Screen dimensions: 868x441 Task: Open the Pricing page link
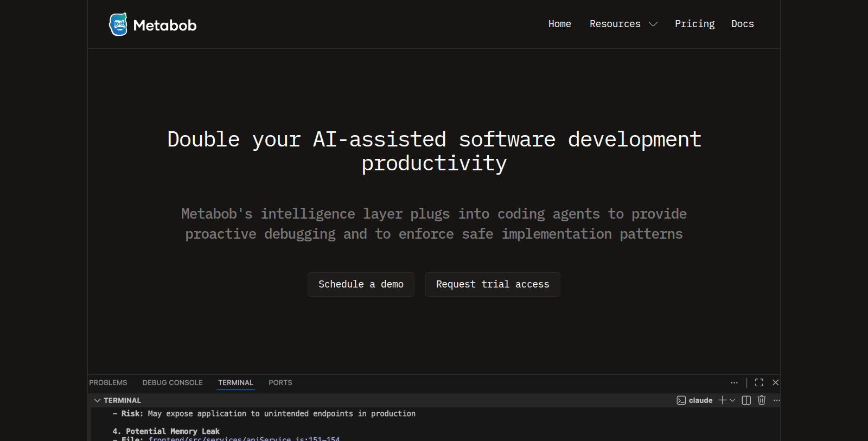tap(695, 24)
